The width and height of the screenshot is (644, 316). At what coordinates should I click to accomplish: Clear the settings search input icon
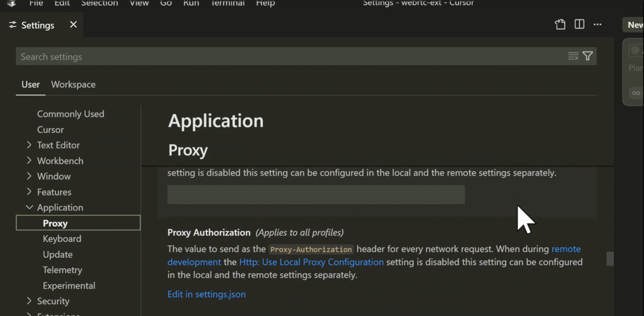coord(573,56)
